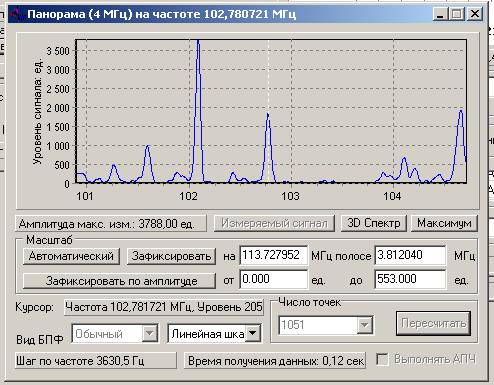Minimize the panorama window

click(441, 14)
